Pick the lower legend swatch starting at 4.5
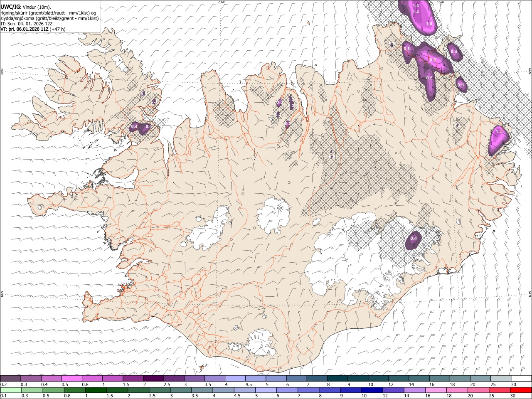The width and height of the screenshot is (532, 399). click(244, 390)
